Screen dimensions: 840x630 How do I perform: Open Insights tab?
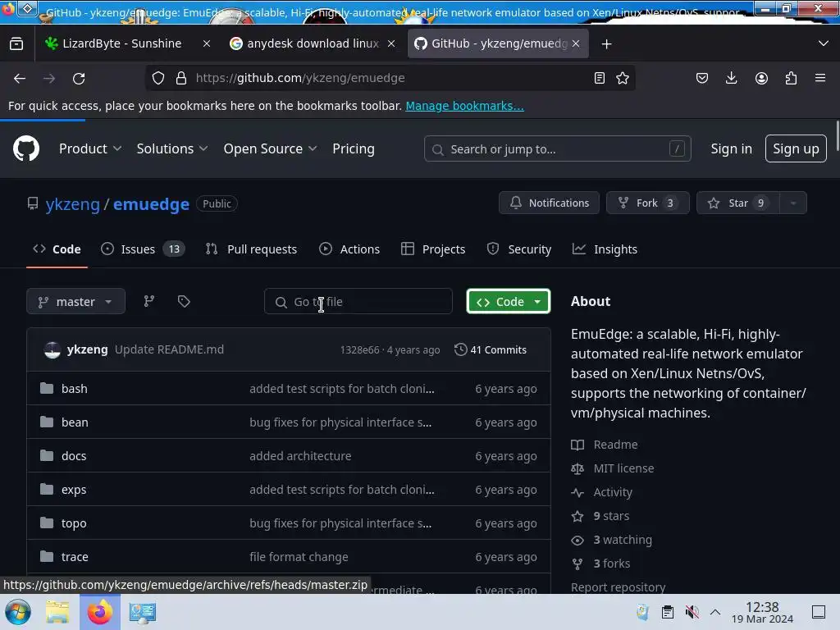pos(605,249)
